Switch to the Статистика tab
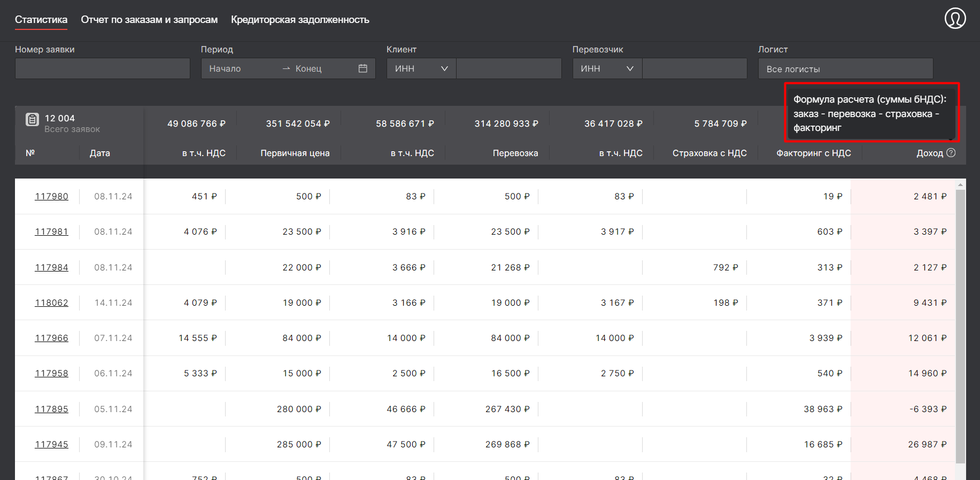Image resolution: width=980 pixels, height=480 pixels. [x=41, y=20]
